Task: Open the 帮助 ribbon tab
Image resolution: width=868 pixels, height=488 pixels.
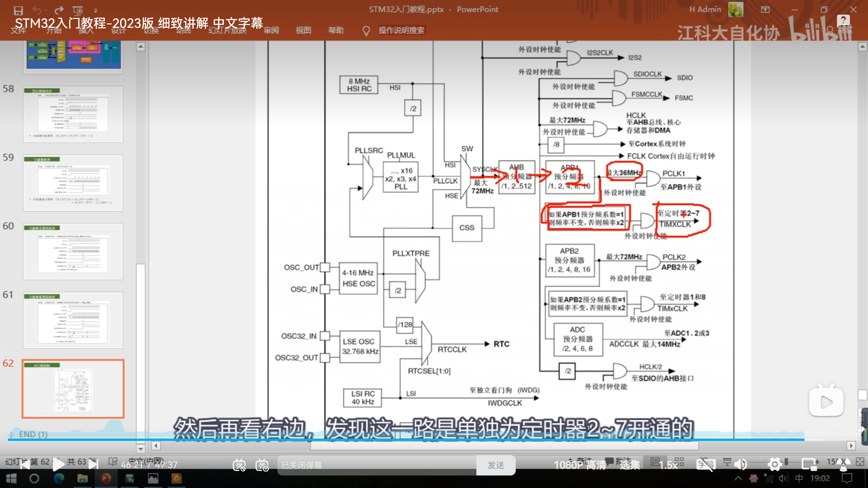Action: coord(336,30)
